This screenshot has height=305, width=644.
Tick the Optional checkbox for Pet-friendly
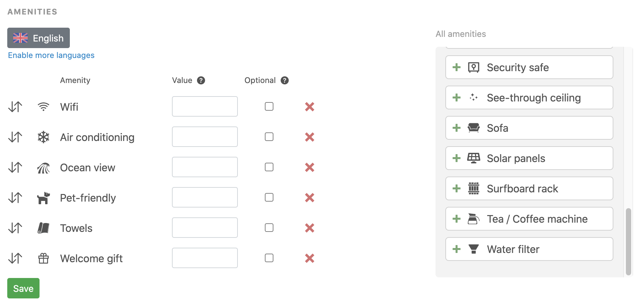(x=269, y=197)
